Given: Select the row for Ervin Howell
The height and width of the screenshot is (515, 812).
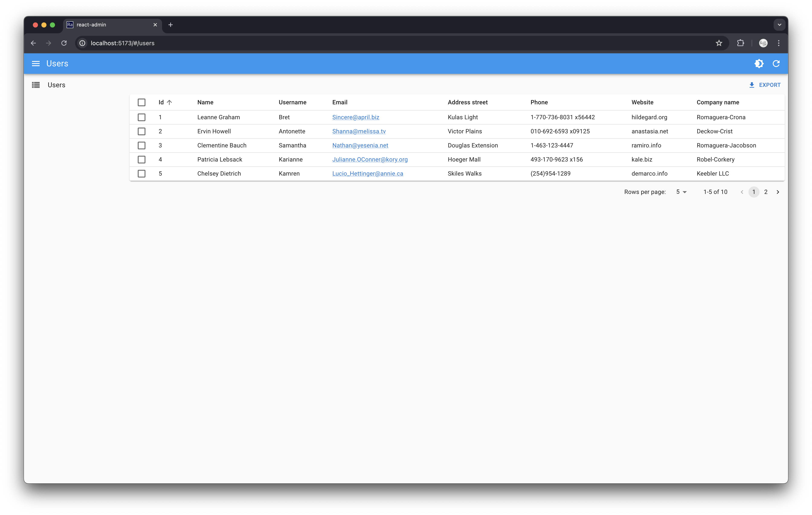Looking at the screenshot, I should pos(142,131).
